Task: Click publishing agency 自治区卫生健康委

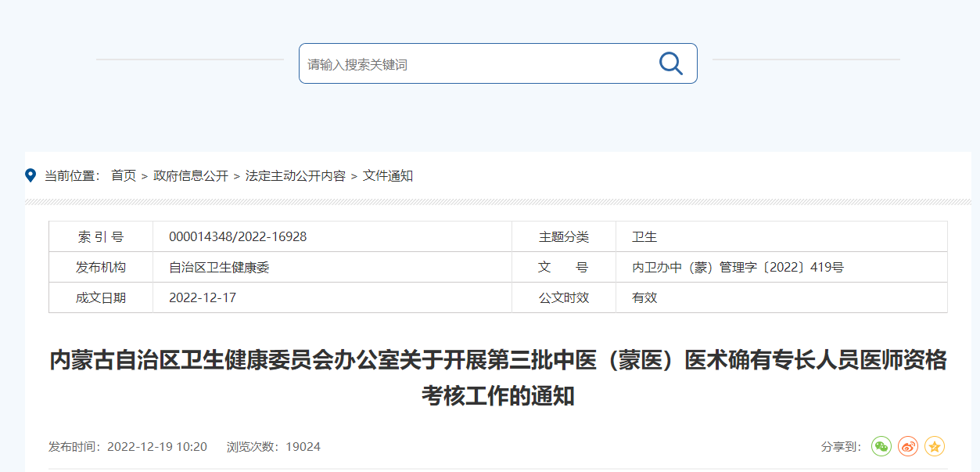Action: point(219,267)
